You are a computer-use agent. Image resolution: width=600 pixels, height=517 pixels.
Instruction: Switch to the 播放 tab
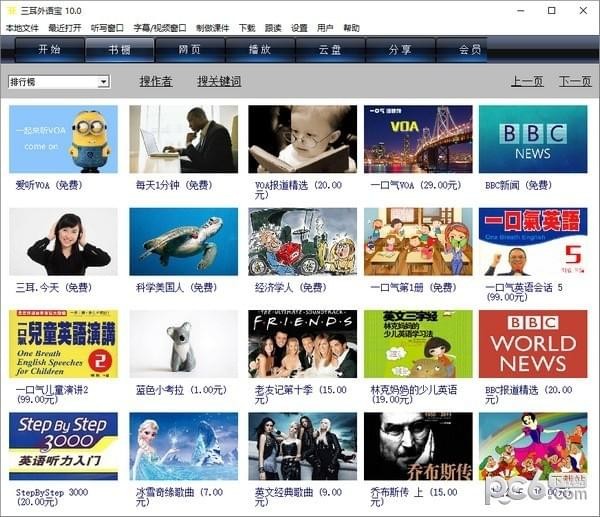[x=260, y=50]
